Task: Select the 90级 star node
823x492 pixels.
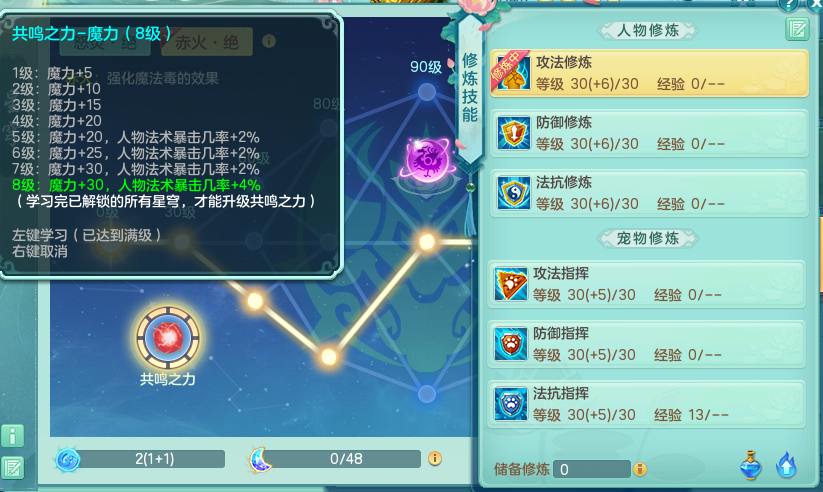Action: point(427,92)
